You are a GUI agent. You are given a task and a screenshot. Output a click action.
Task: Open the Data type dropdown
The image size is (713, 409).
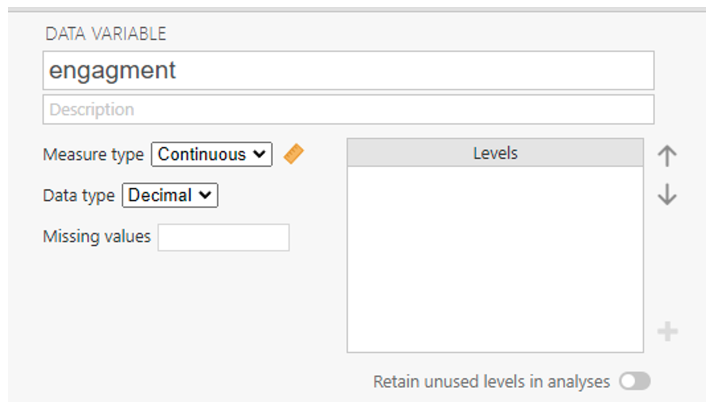click(169, 195)
